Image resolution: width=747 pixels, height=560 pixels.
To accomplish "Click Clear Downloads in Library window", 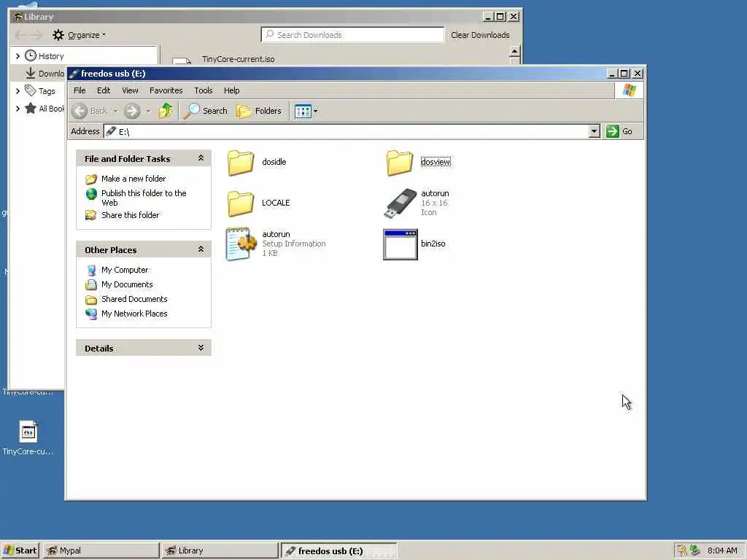I will click(480, 35).
